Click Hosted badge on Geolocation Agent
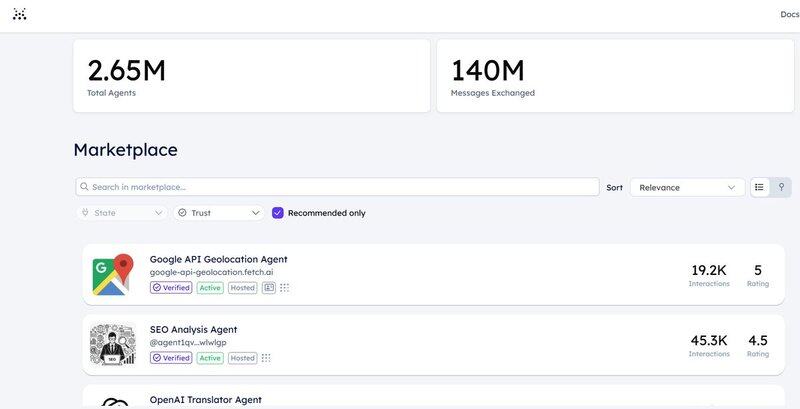 (242, 288)
